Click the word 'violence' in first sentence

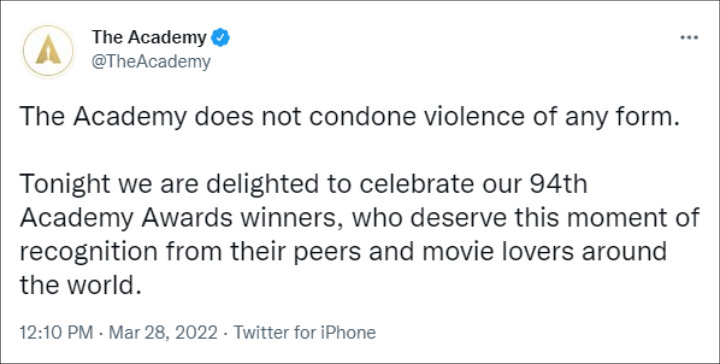coord(485,117)
